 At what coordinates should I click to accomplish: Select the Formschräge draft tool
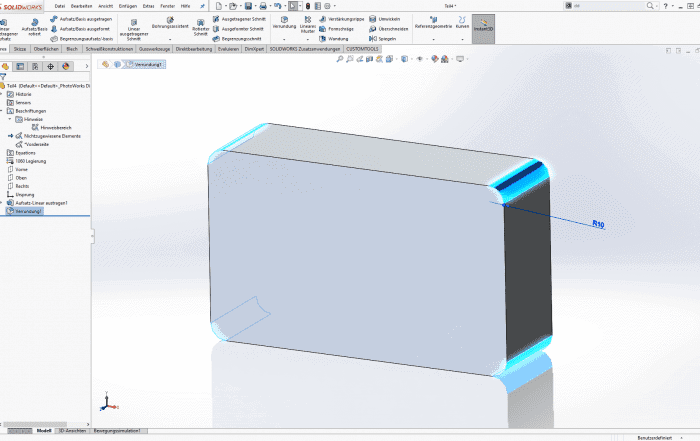tap(337, 29)
